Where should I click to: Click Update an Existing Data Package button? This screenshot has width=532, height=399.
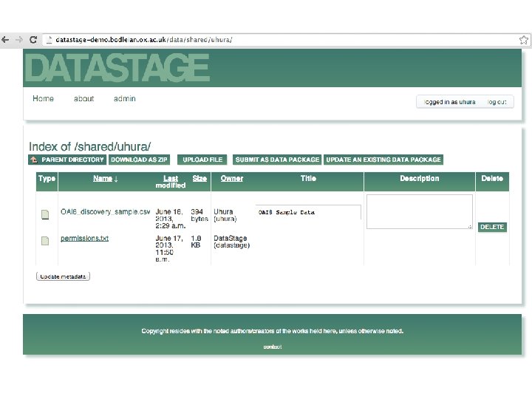click(x=383, y=160)
